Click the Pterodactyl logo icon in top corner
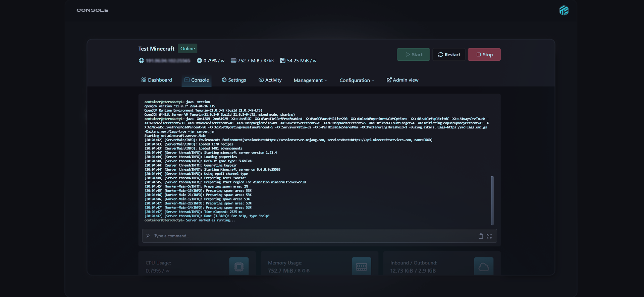Screen dimensions: 644x297 point(563,10)
